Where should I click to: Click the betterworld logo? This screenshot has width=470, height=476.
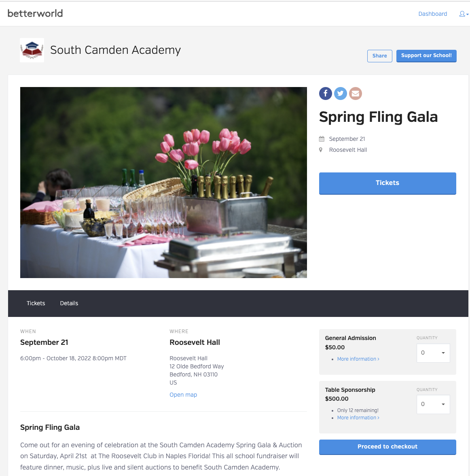35,13
